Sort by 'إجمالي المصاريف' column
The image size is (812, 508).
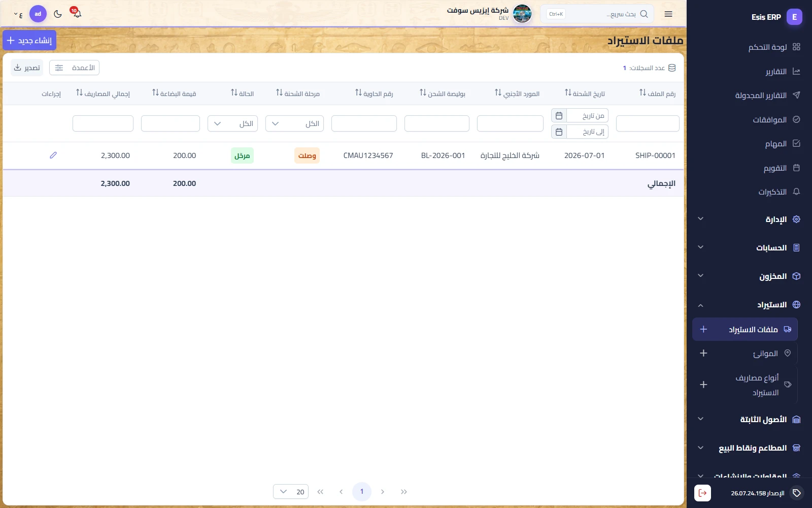(x=103, y=93)
